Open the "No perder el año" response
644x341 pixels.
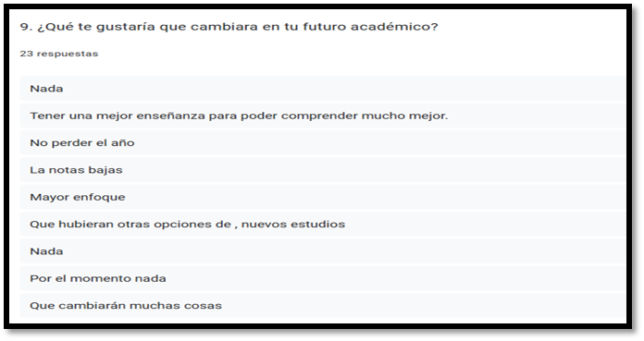point(323,142)
